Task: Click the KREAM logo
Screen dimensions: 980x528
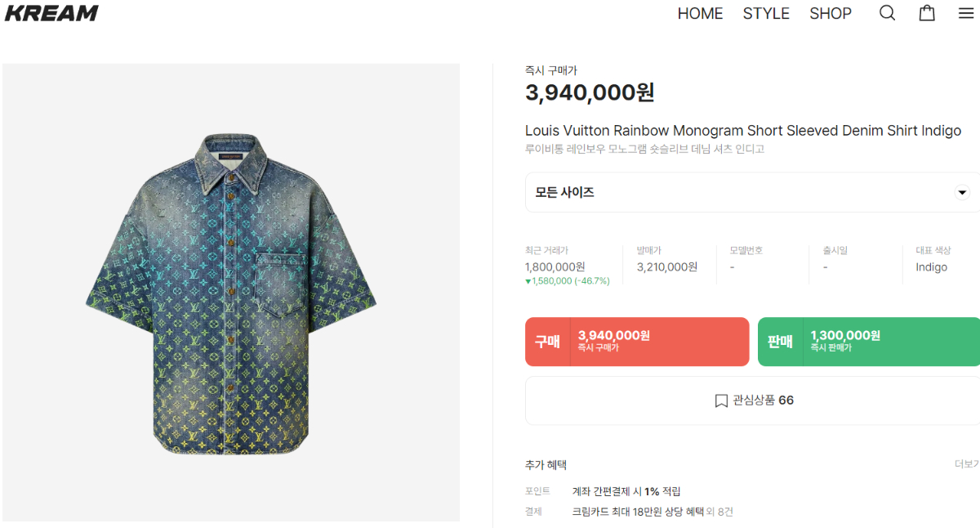Action: pyautogui.click(x=51, y=13)
